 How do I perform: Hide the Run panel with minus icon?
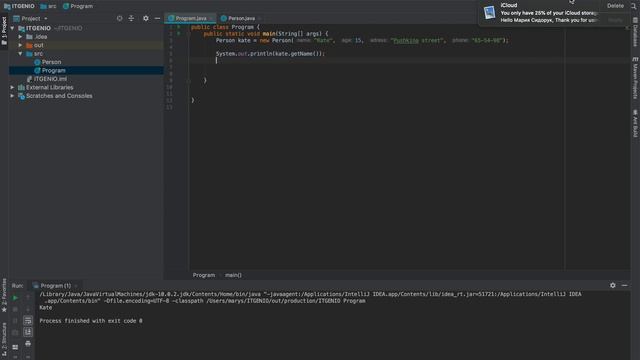click(x=624, y=285)
